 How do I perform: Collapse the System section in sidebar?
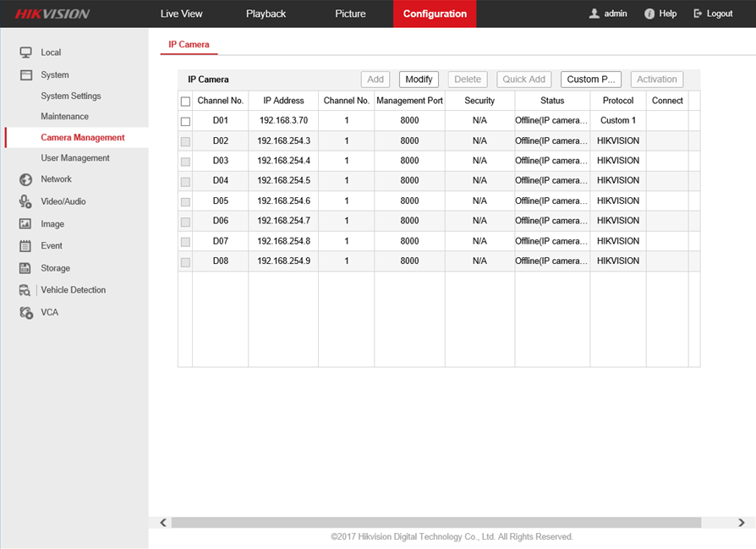click(54, 75)
